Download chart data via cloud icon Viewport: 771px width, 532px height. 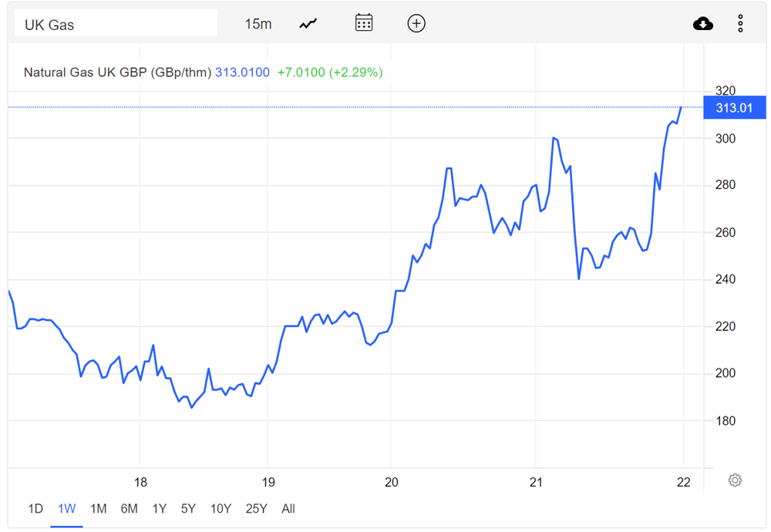[703, 23]
